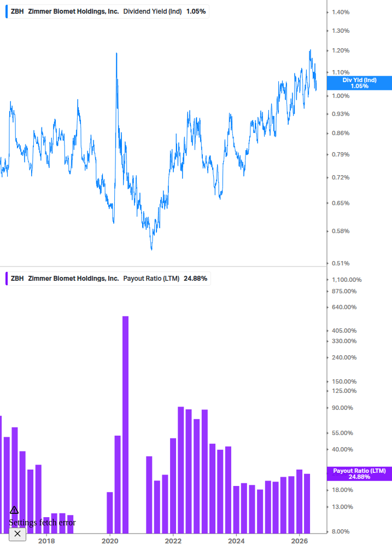Click the 2024 label on the time axis
Image resolution: width=392 pixels, height=550 pixels.
tap(236, 541)
